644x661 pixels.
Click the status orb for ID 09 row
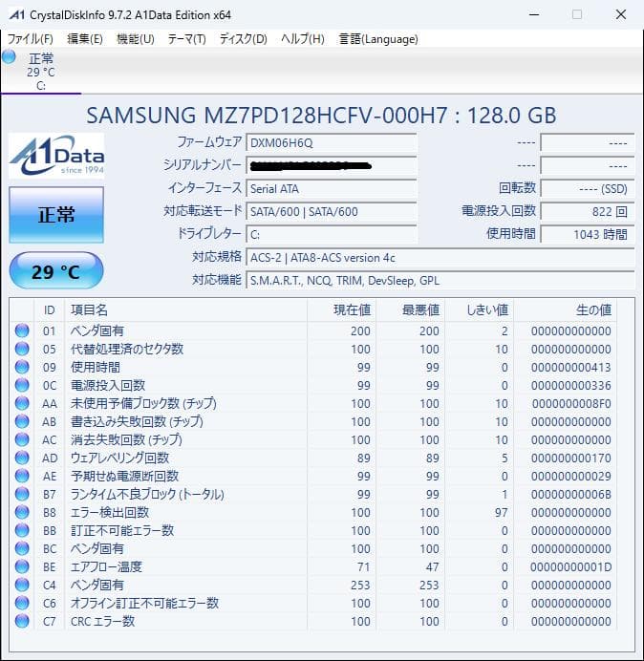pyautogui.click(x=22, y=367)
